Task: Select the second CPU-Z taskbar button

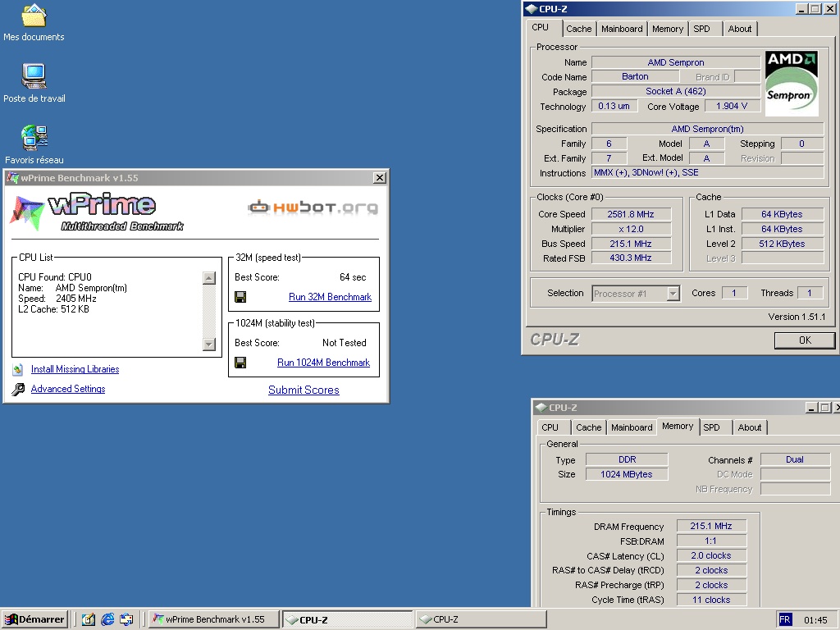Action: (x=481, y=619)
